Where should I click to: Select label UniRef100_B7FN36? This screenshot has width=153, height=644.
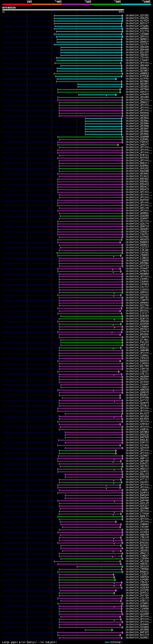pos(137,76)
